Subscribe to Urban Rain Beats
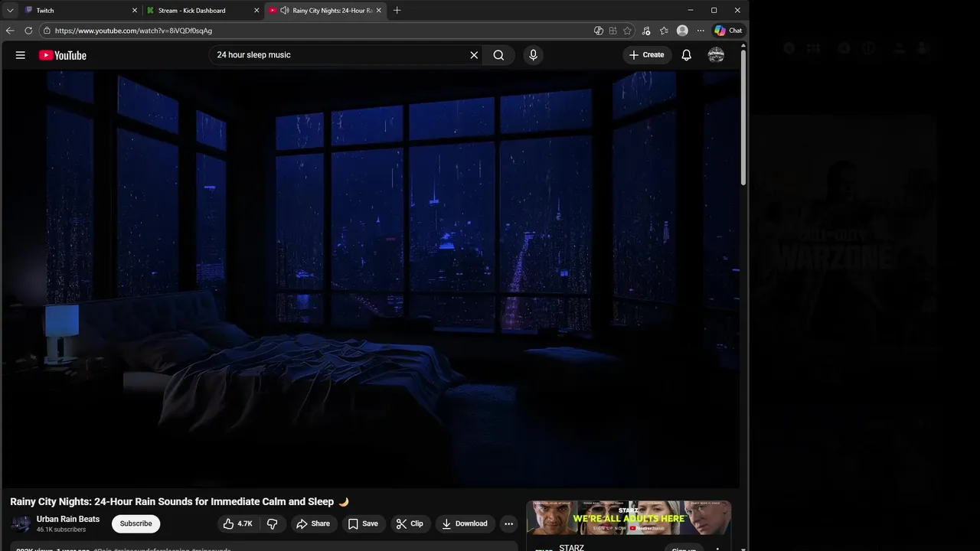This screenshot has height=551, width=980. (x=136, y=523)
